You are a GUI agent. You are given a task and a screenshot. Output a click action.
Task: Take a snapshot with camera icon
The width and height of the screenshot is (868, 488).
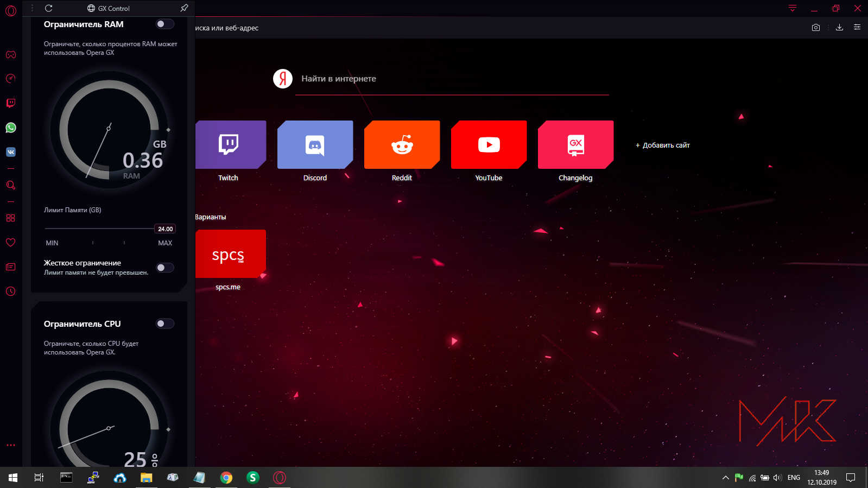815,27
